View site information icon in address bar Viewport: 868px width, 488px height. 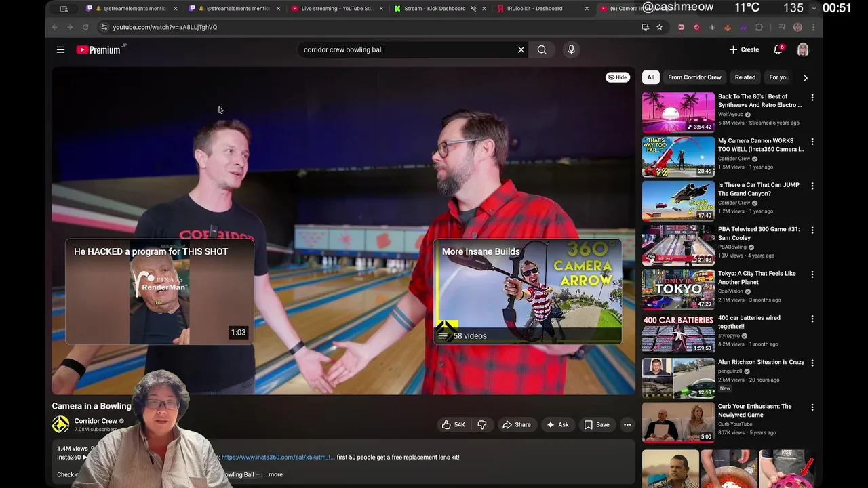pyautogui.click(x=104, y=27)
